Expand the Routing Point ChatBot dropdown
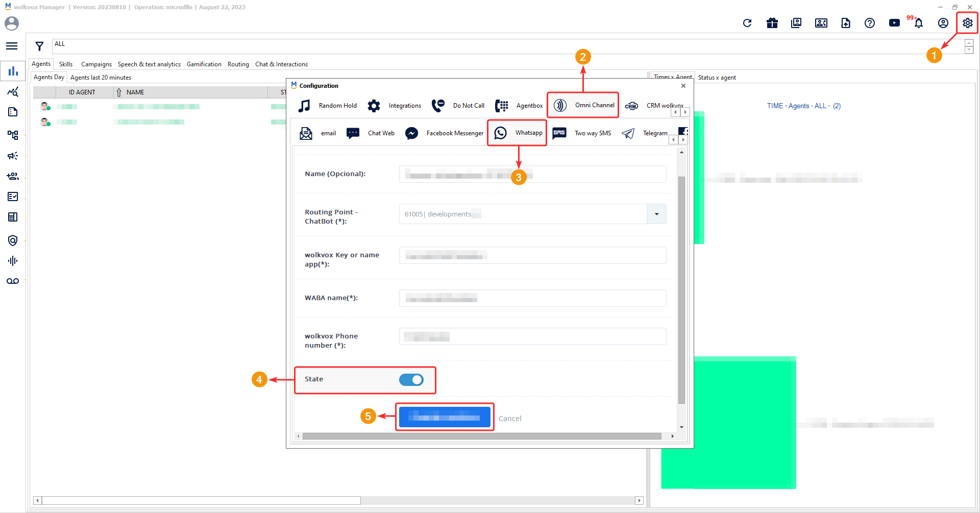Viewport: 980px width, 513px height. click(x=656, y=214)
